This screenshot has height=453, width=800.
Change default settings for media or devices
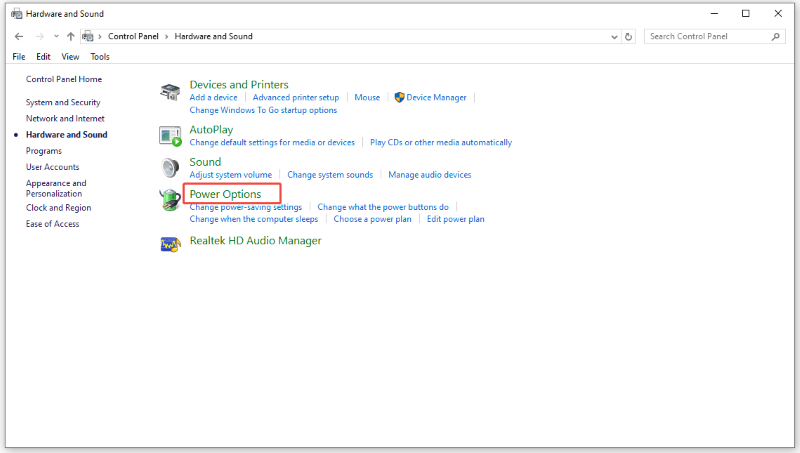click(x=272, y=142)
